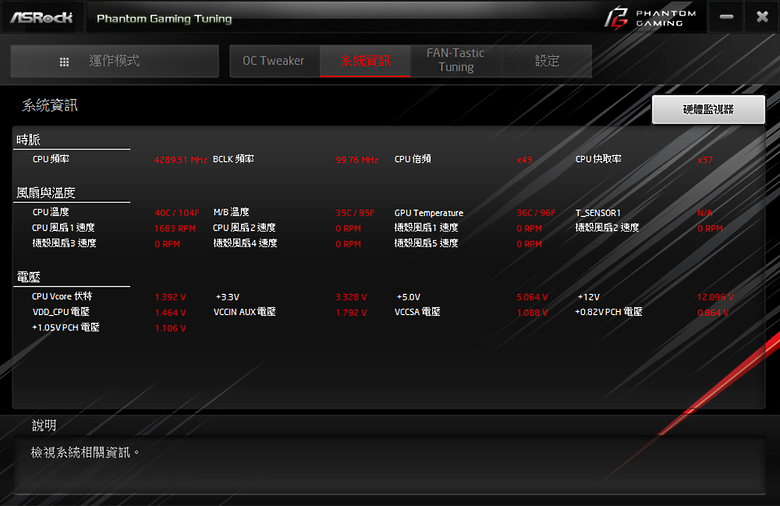Click the GPU Temperature label
The image size is (780, 506).
coord(429,213)
